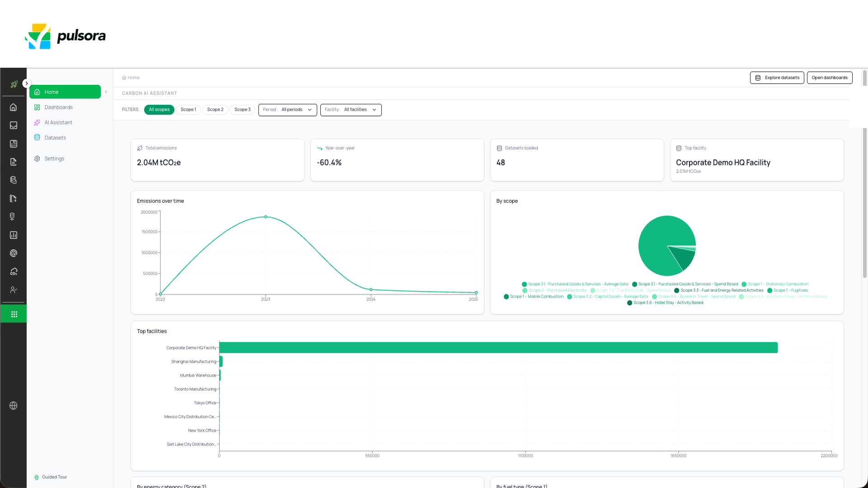Open the Facility All facilities dropdown
Image resolution: width=868 pixels, height=488 pixels.
351,110
